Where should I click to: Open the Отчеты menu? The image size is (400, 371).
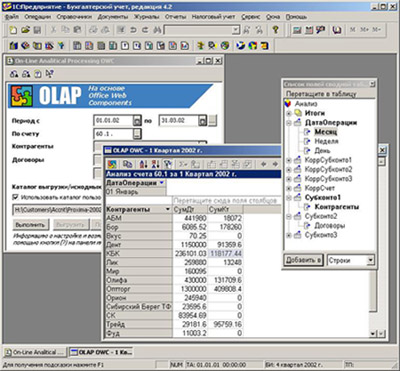tap(175, 17)
